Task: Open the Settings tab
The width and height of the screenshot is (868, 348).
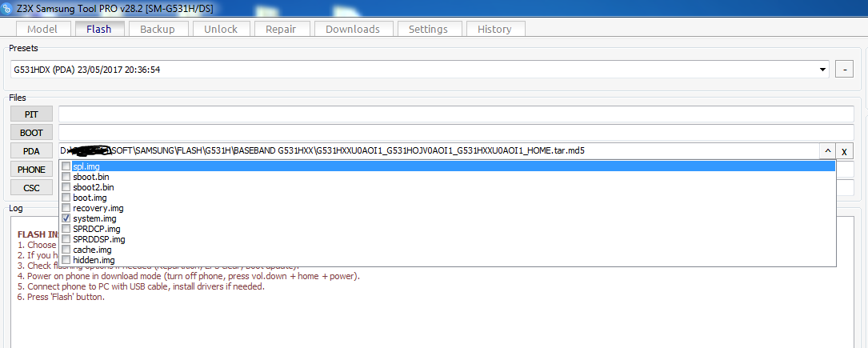Action: [x=428, y=30]
